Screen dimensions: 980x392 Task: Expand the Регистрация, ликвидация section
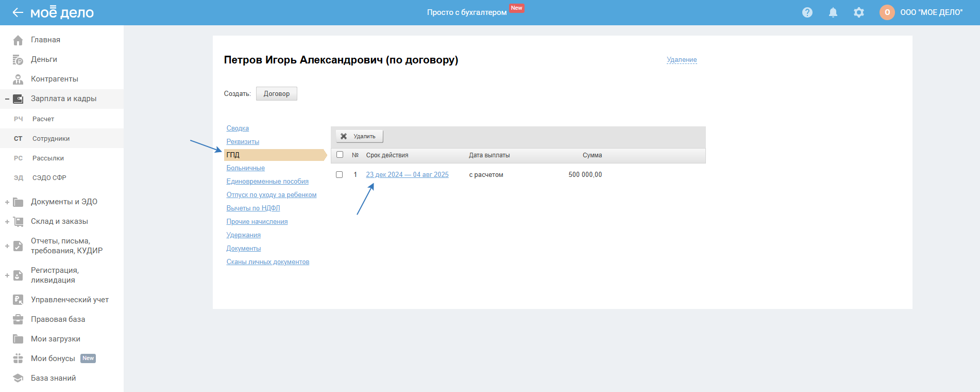point(7,275)
